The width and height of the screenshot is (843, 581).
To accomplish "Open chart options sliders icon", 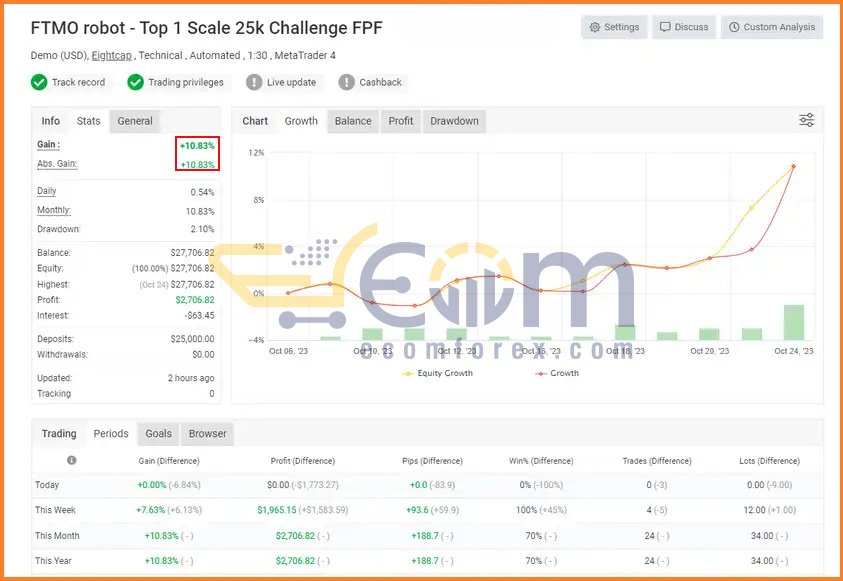I will 806,120.
